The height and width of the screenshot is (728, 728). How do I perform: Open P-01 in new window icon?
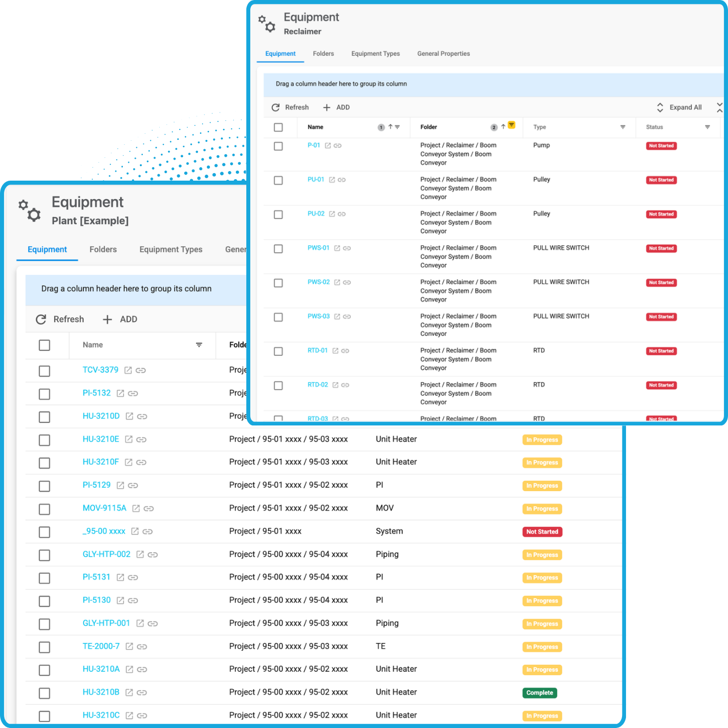[327, 146]
